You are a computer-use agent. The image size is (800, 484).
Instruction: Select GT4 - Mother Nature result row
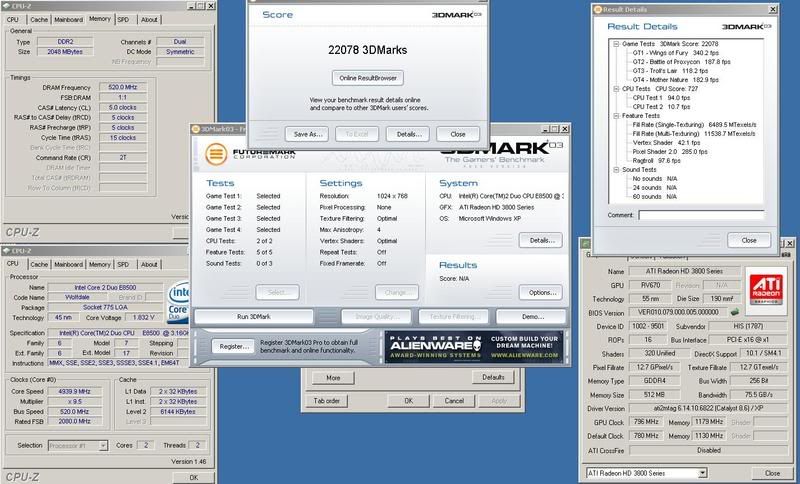676,80
